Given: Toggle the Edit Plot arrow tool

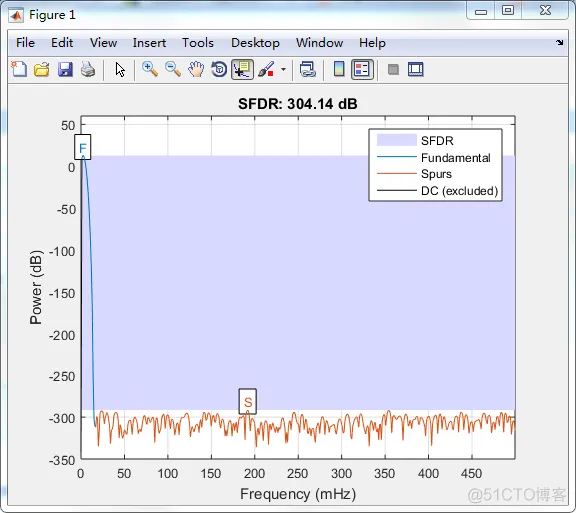Looking at the screenshot, I should (x=120, y=69).
